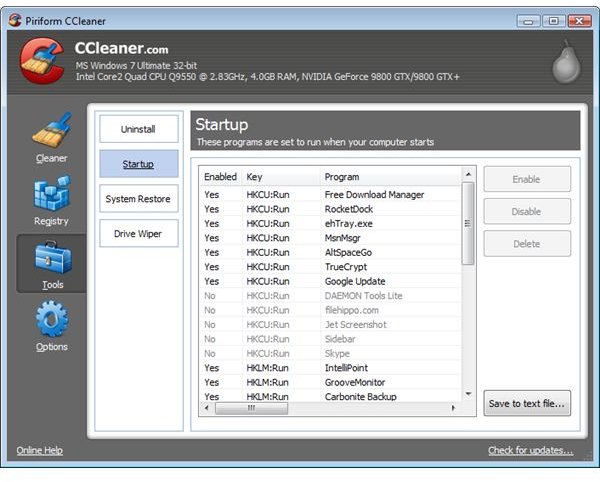Image resolution: width=600 pixels, height=482 pixels.
Task: Select the ehTray.exe startup entry
Action: click(330, 224)
